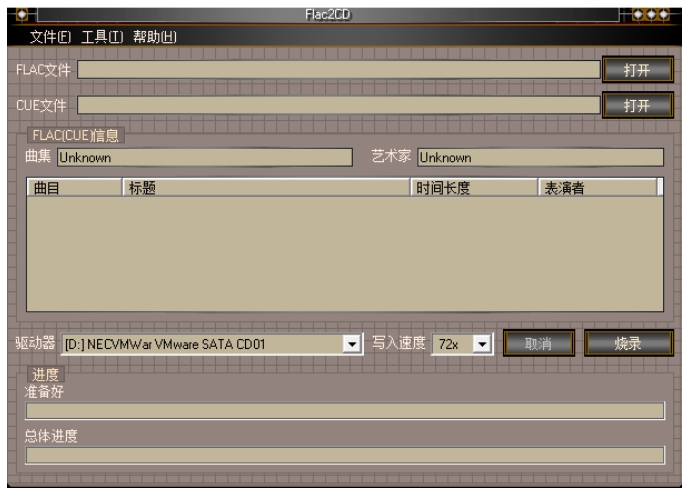Close the Flac2CD window
This screenshot has height=495, width=689.
tap(662, 14)
